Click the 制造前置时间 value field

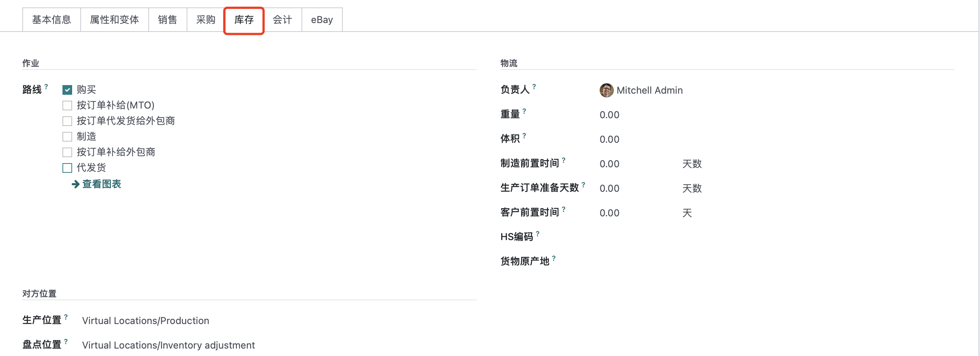tap(638, 164)
